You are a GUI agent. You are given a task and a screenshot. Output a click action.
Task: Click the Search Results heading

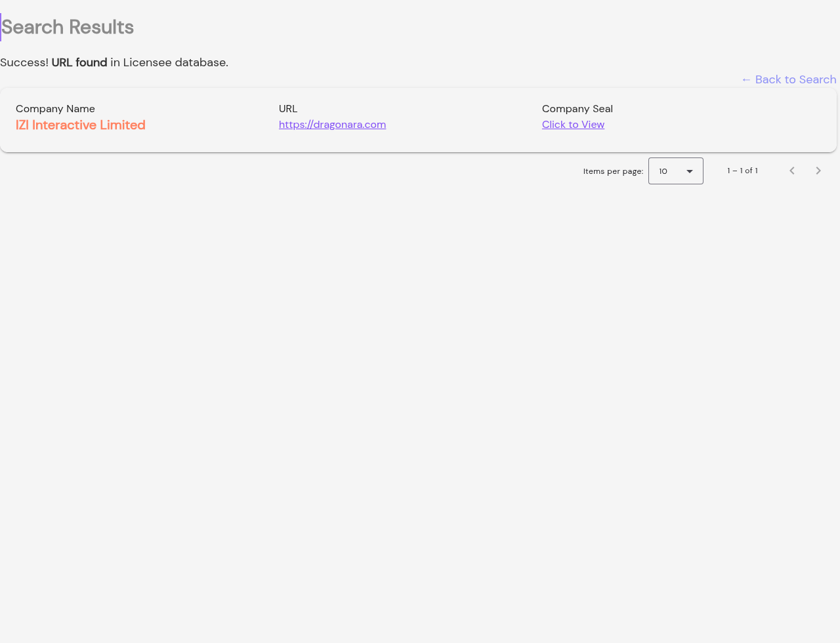tap(68, 27)
